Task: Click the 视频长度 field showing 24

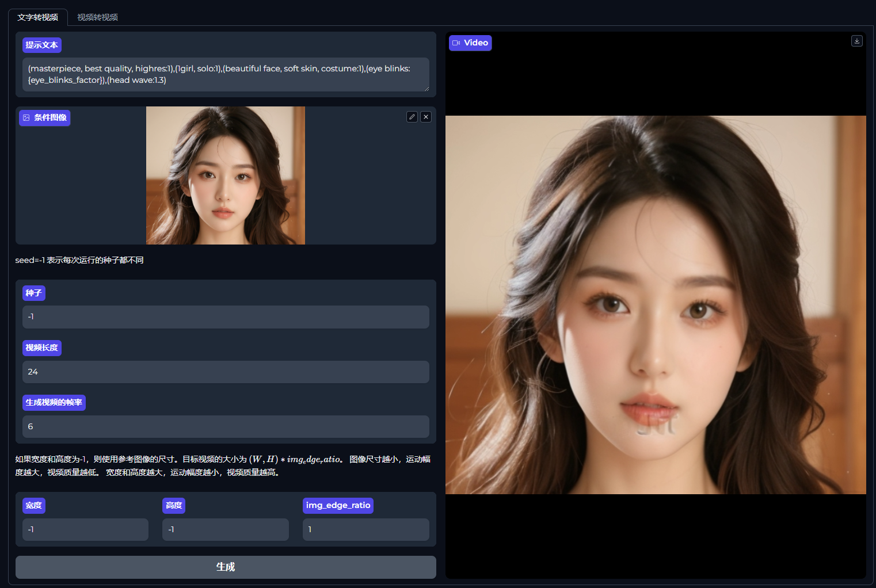Action: [225, 372]
